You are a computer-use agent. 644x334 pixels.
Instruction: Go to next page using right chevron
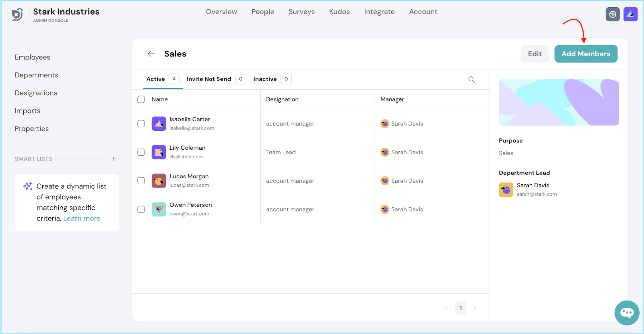(x=475, y=308)
